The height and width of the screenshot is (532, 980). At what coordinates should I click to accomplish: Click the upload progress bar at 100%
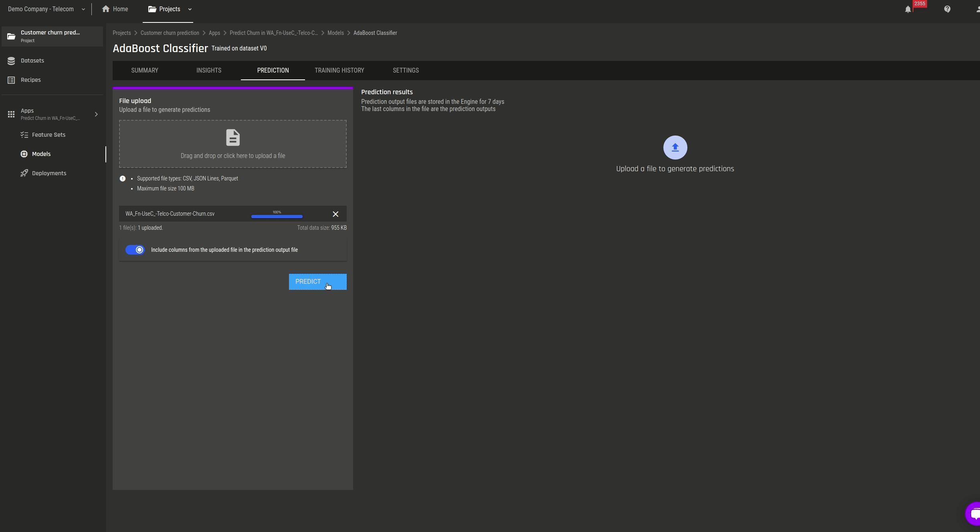(x=277, y=216)
